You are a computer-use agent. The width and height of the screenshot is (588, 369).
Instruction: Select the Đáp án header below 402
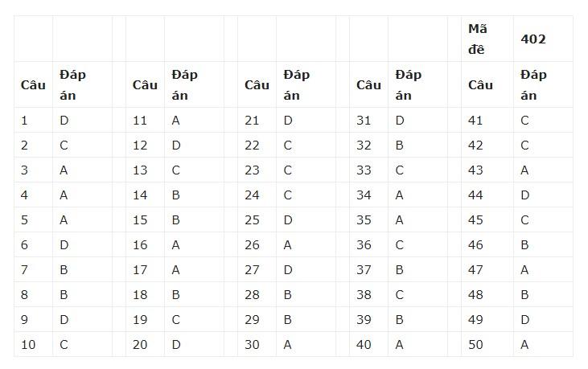[533, 84]
